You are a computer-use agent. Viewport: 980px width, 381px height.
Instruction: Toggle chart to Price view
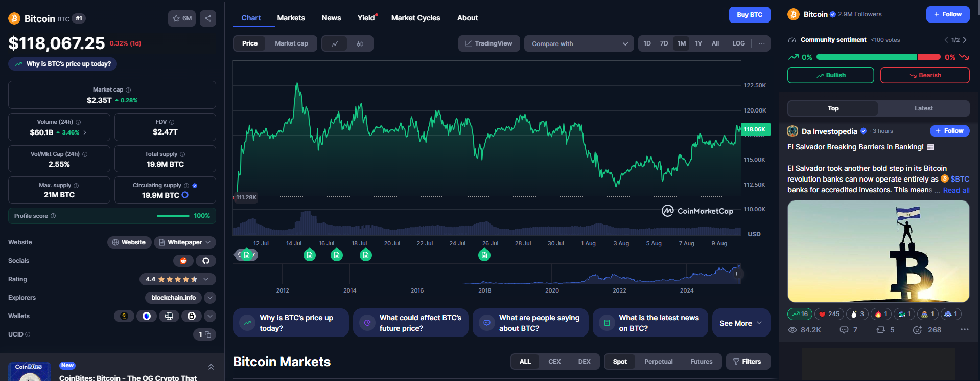click(250, 43)
